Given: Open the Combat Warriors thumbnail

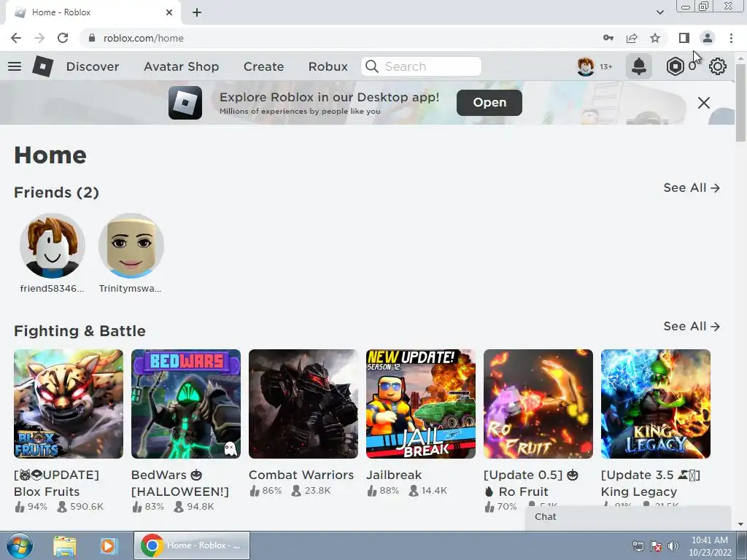Looking at the screenshot, I should 303,404.
